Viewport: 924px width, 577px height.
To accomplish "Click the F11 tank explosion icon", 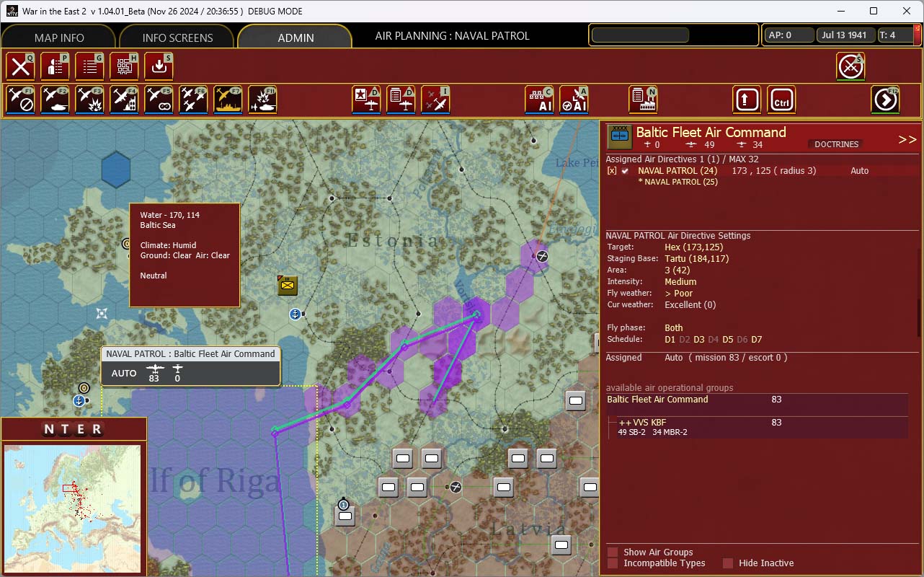I will pyautogui.click(x=262, y=100).
